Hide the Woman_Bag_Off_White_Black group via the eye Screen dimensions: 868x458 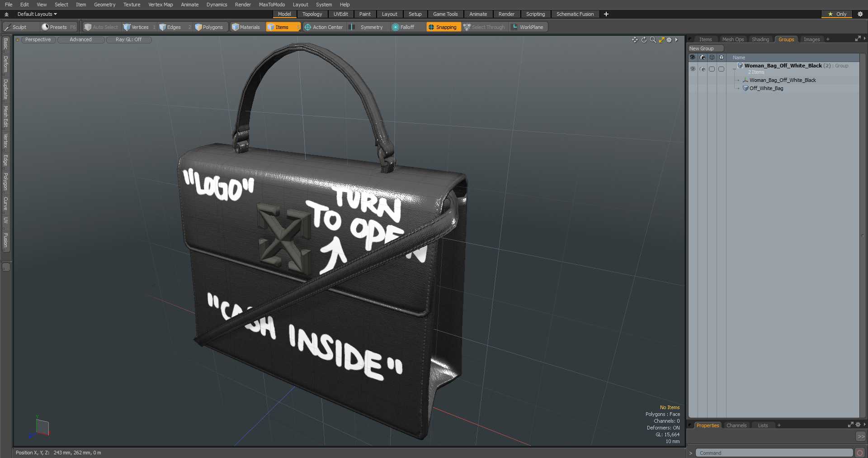click(x=693, y=69)
